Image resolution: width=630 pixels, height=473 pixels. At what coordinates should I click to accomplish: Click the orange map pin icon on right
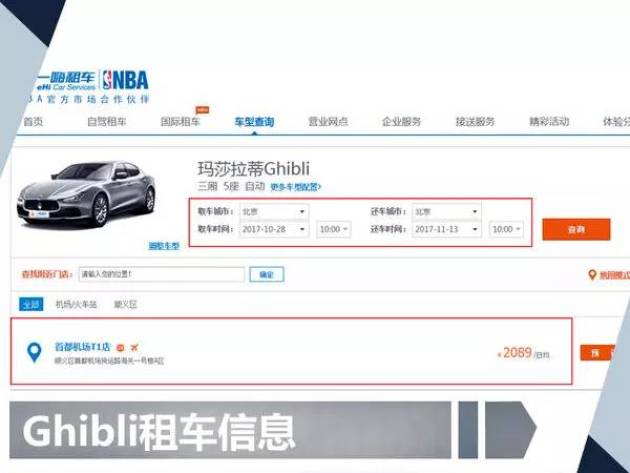(591, 274)
